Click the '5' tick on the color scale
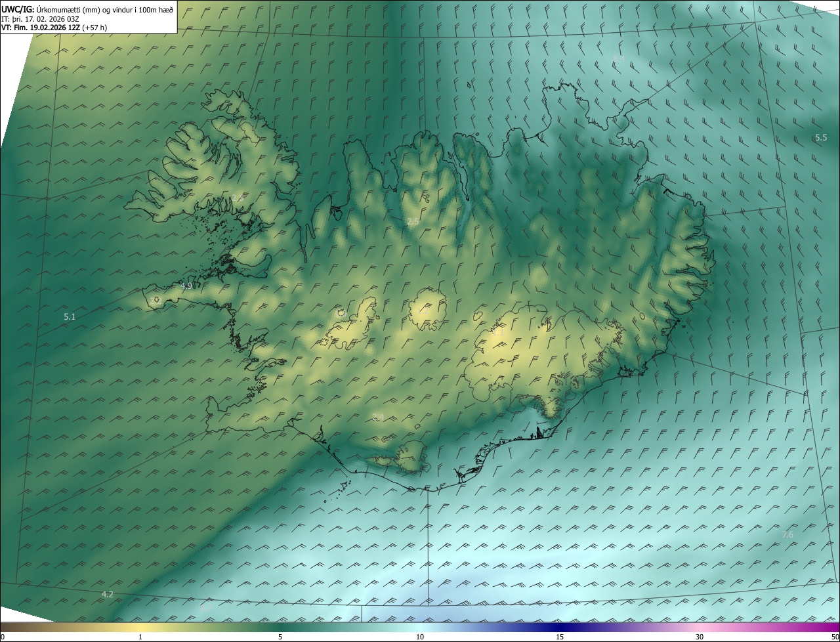Screen dimensions: 840x642 pos(280,637)
